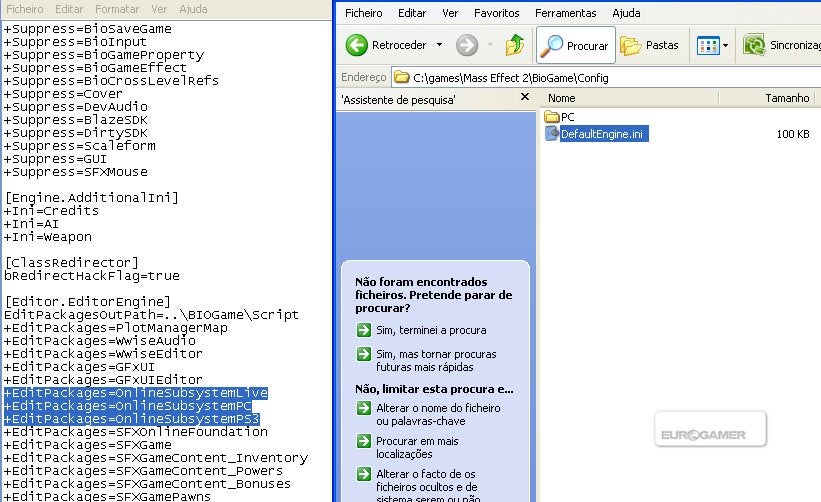This screenshot has height=502, width=821.
Task: Click the folder icon in address bar
Action: [402, 77]
